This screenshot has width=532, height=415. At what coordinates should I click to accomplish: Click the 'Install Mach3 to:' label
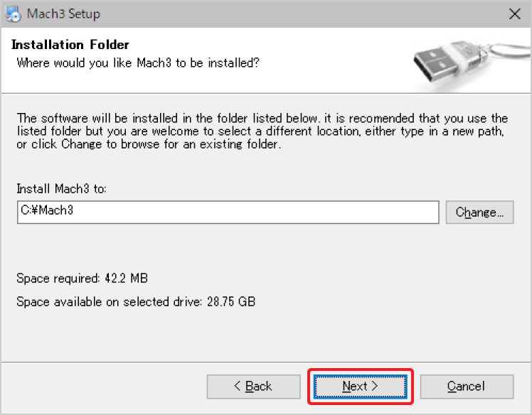(x=61, y=189)
